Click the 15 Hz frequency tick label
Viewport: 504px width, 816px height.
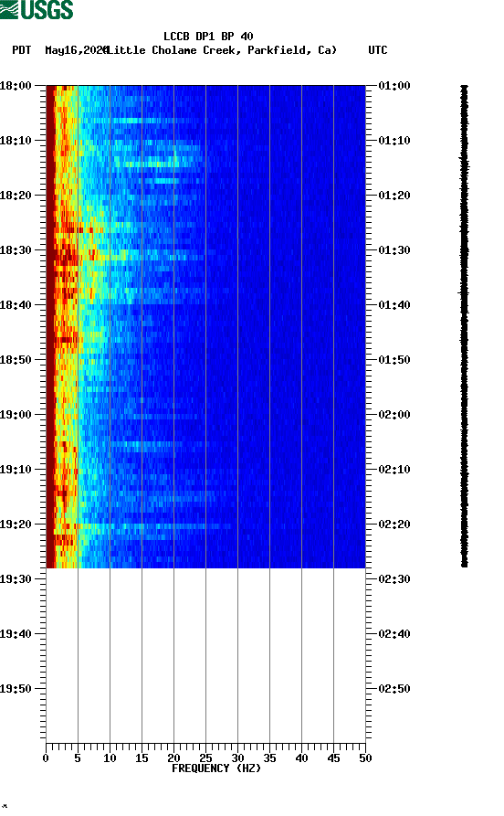pos(142,758)
